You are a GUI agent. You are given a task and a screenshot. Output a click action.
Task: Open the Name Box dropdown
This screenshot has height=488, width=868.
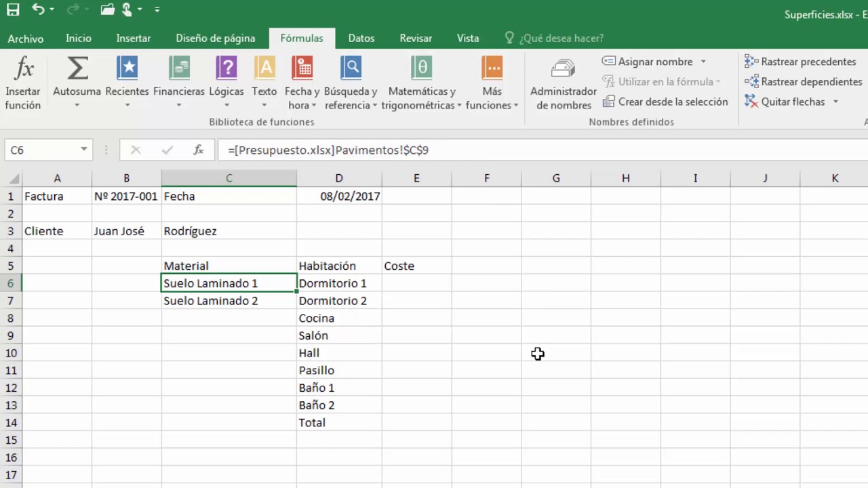[x=83, y=150]
